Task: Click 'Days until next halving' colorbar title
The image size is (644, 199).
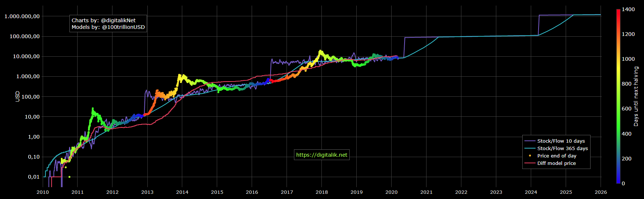Action: [x=636, y=96]
